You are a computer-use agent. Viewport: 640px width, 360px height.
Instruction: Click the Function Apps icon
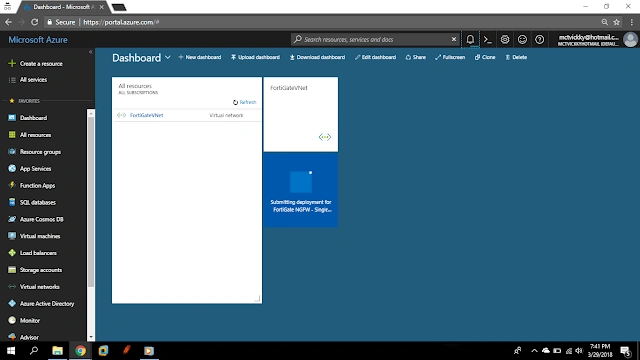click(12, 185)
